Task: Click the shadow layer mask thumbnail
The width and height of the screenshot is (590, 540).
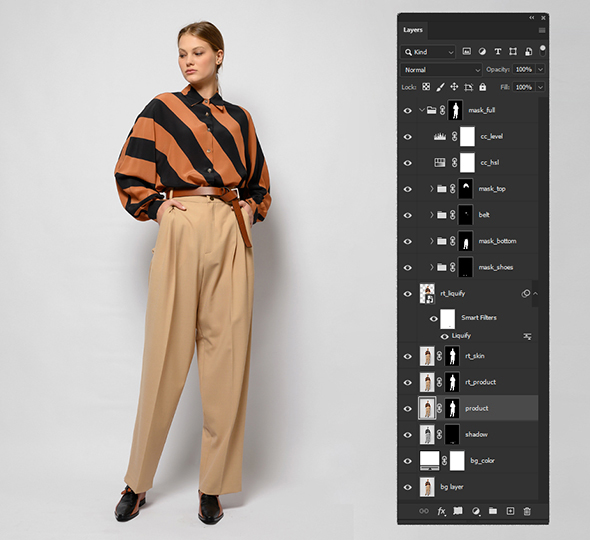Action: coord(452,434)
